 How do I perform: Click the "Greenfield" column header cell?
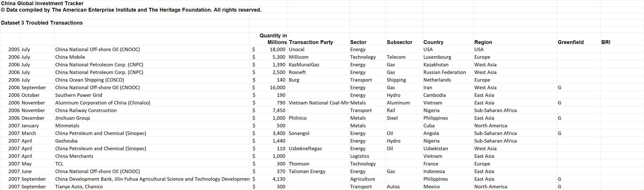click(570, 42)
